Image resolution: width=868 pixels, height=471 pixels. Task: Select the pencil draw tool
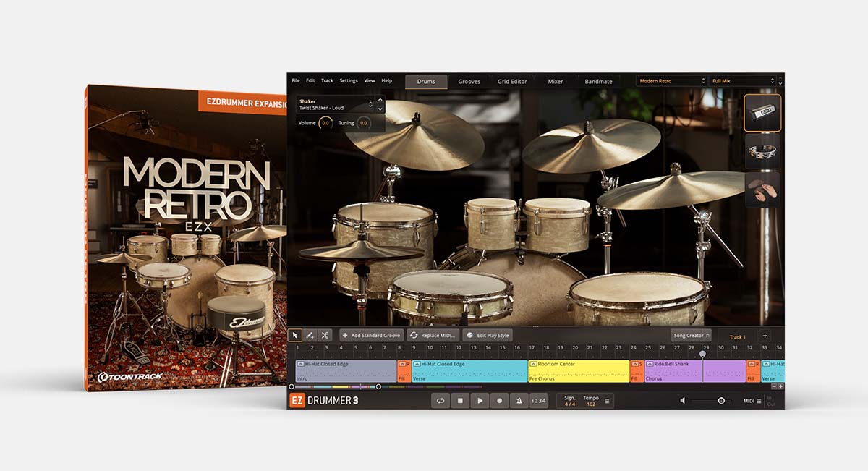(310, 335)
